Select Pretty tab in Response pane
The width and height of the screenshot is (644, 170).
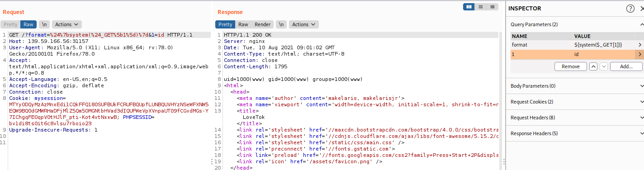pyautogui.click(x=225, y=24)
